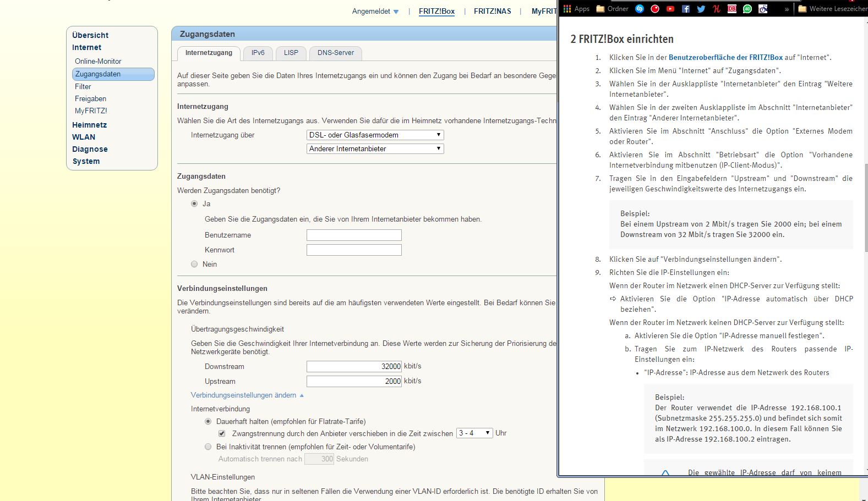Open the Shazam bookmark icon

tap(640, 9)
